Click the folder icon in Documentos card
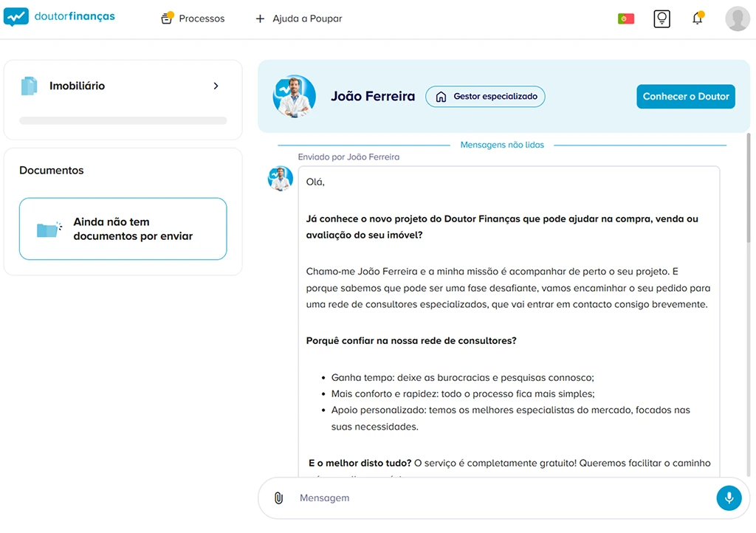This screenshot has width=756, height=533. (49, 230)
